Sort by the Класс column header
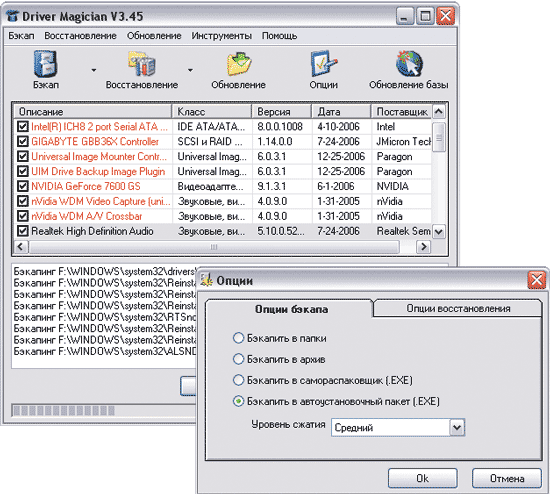Image resolution: width=550 pixels, height=494 pixels. pos(212,112)
